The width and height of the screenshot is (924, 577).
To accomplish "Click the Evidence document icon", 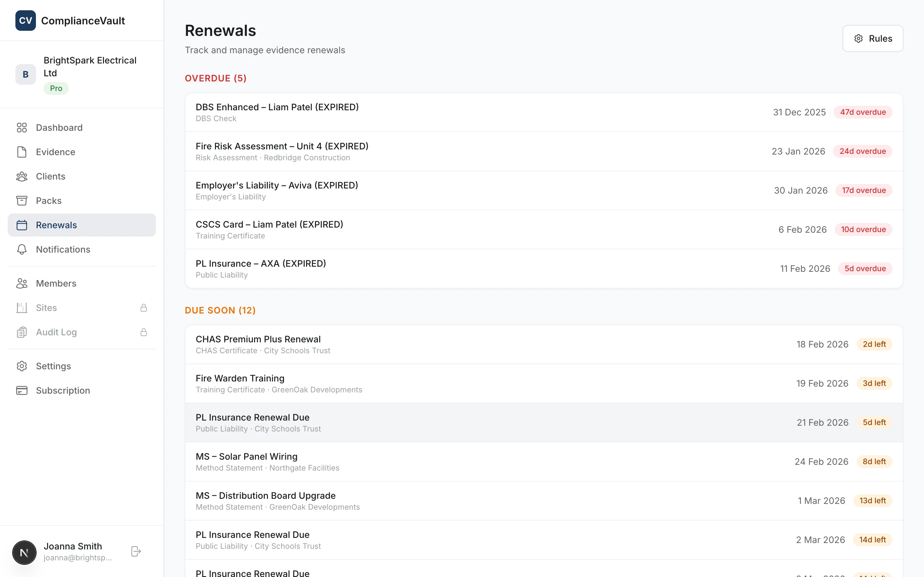I will [21, 152].
